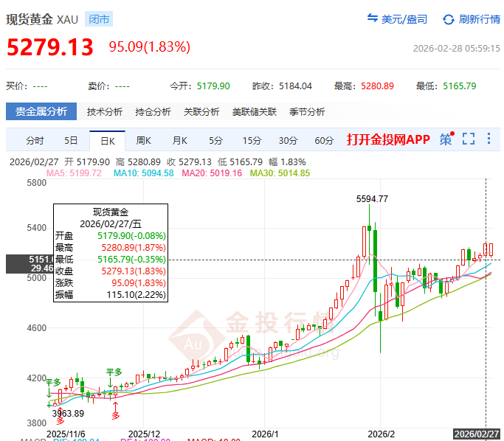Click the 2025/12 x-axis label
504x441 pixels.
(144, 434)
